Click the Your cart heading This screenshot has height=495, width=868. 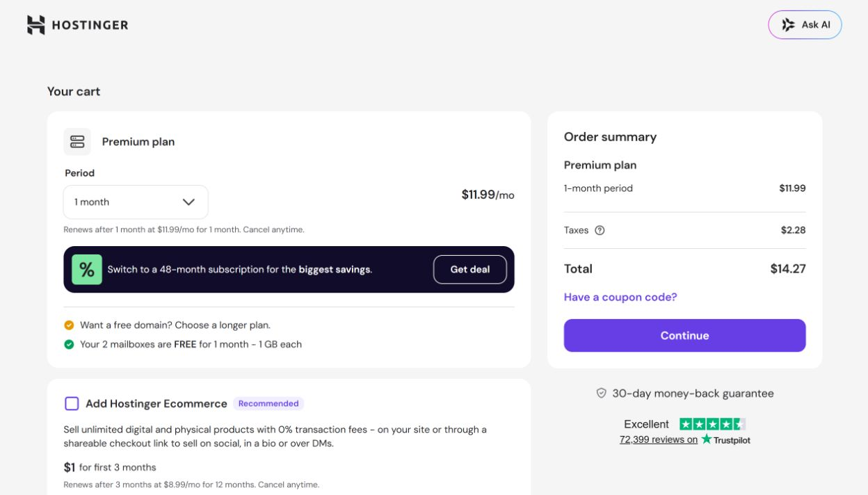pyautogui.click(x=74, y=92)
